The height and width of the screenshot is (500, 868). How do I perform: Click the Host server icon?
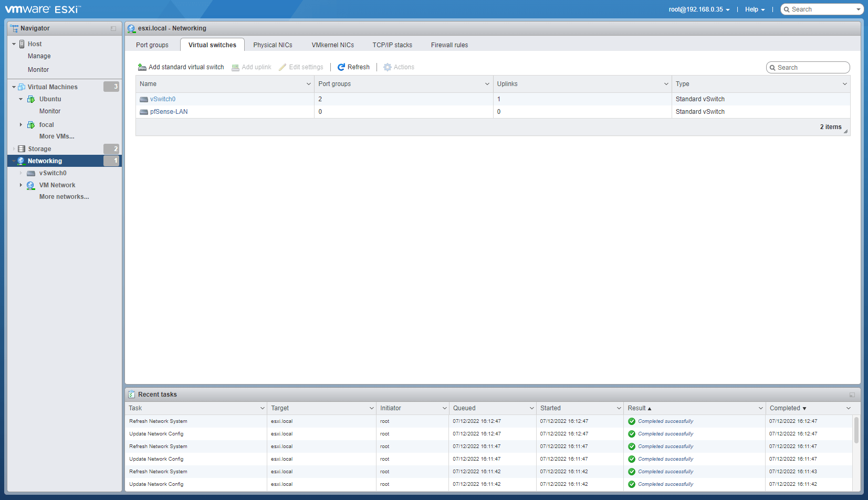22,44
